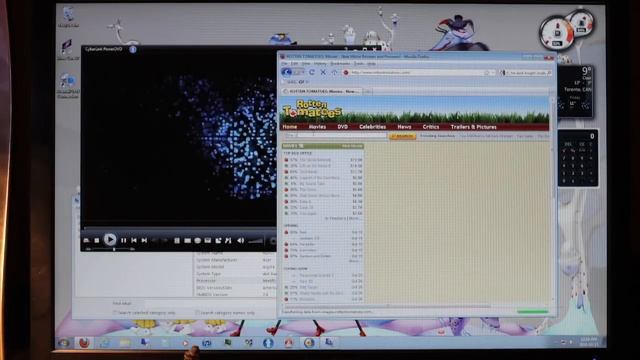Click the Internet Explorer taskbar icon
This screenshot has height=360, width=640.
[x=104, y=343]
